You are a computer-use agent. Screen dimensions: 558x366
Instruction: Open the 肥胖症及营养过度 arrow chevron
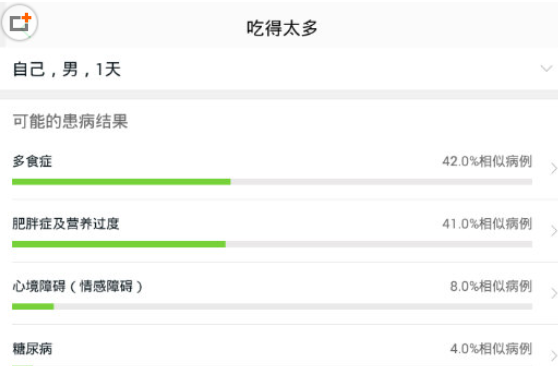553,231
